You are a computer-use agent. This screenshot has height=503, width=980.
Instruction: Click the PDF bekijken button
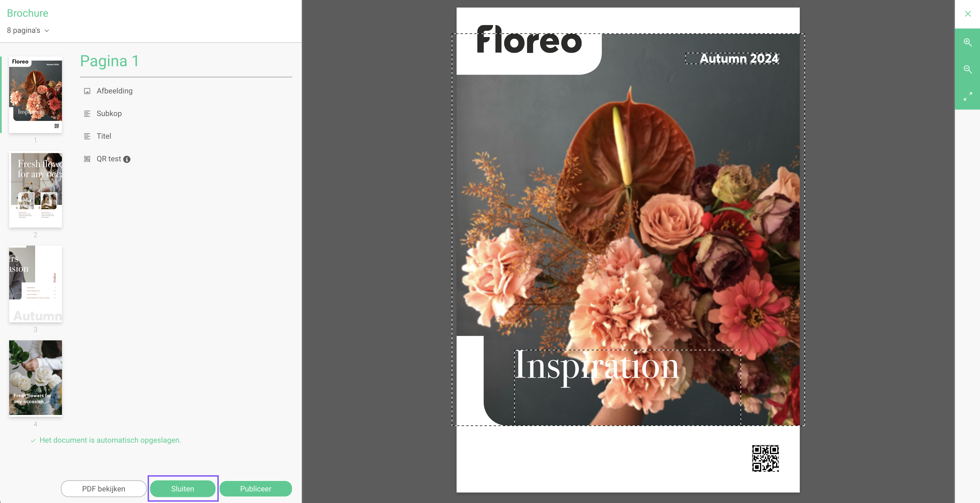coord(103,488)
